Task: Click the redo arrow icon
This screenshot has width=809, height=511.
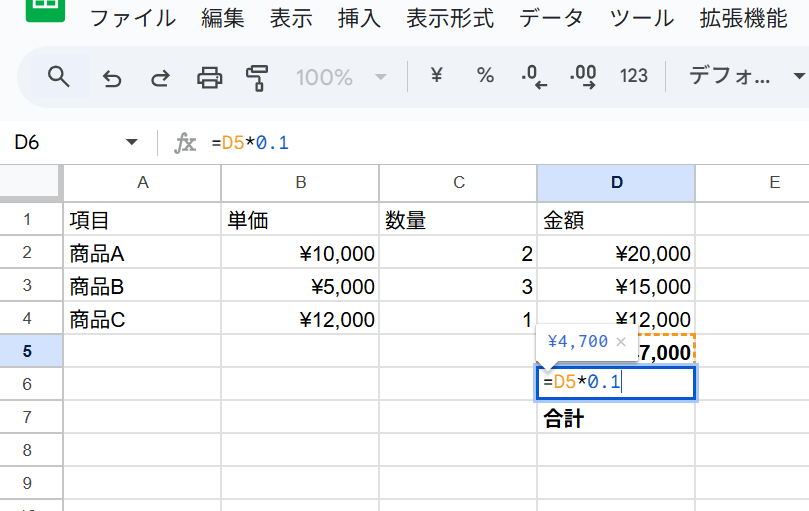Action: click(160, 77)
